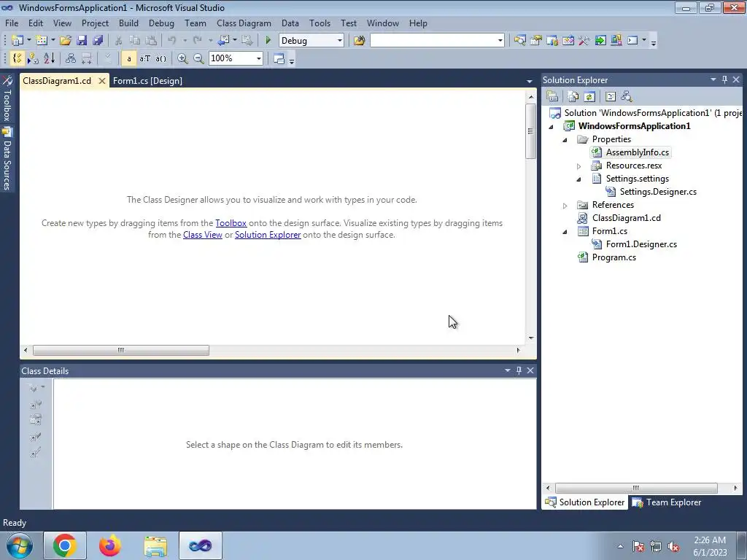Click the New Project toolbar icon
Screen dimensions: 747x560
(18, 41)
